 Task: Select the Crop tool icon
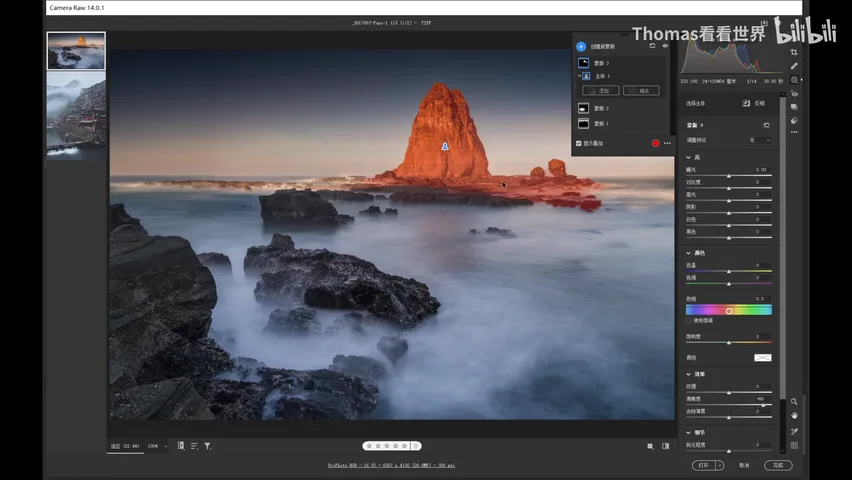794,52
